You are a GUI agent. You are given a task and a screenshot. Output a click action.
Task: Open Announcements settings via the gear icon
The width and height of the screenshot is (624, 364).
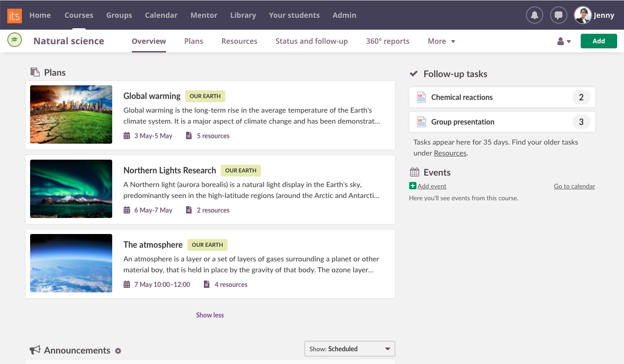tap(118, 351)
